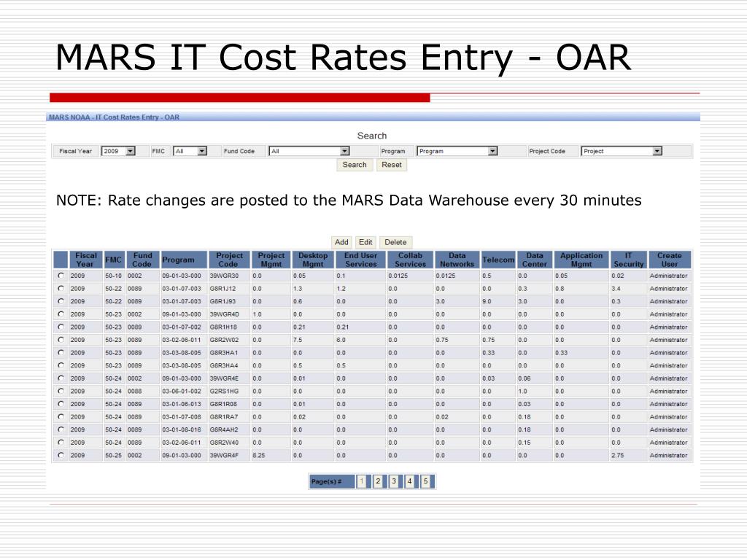Click the Project Code column header
Viewport: 747px width, 560px height.
(229, 260)
